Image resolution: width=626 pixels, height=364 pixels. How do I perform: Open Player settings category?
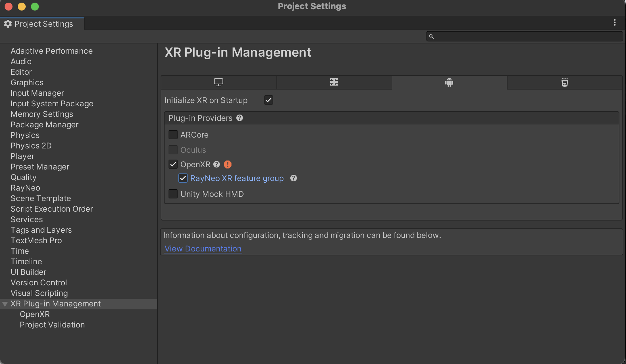(22, 156)
